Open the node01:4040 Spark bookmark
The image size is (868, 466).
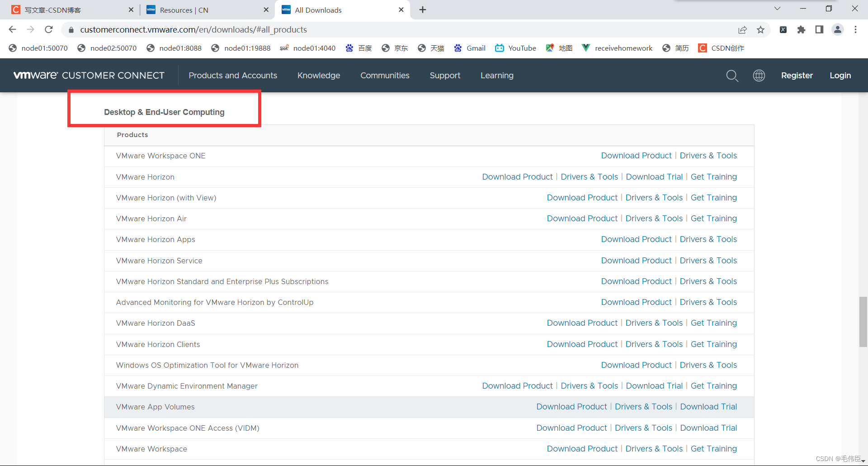click(x=308, y=48)
